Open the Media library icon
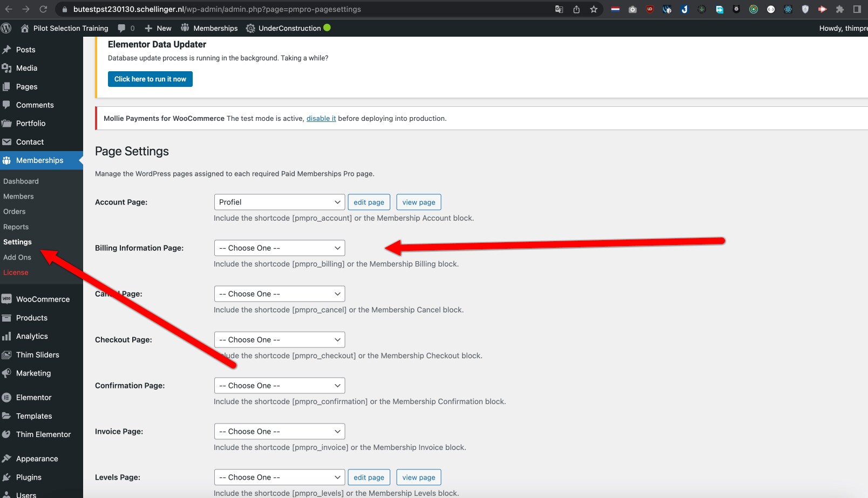868x498 pixels. point(8,68)
